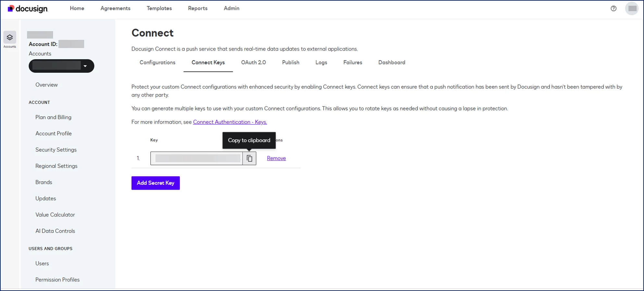Click the ACCOUNT section heading
Screen dimensions: 644x291
point(39,102)
